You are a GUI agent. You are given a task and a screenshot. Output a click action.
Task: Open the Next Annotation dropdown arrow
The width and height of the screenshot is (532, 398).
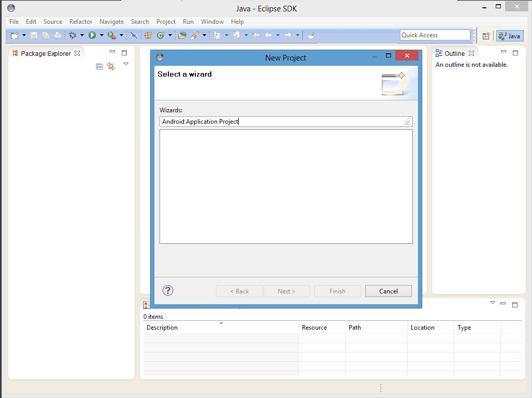[x=226, y=35]
